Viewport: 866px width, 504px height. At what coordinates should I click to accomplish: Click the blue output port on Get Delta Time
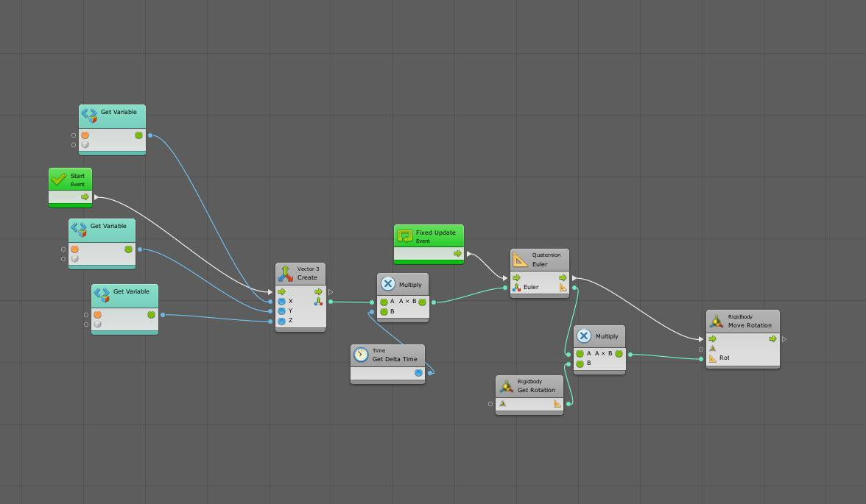point(418,372)
